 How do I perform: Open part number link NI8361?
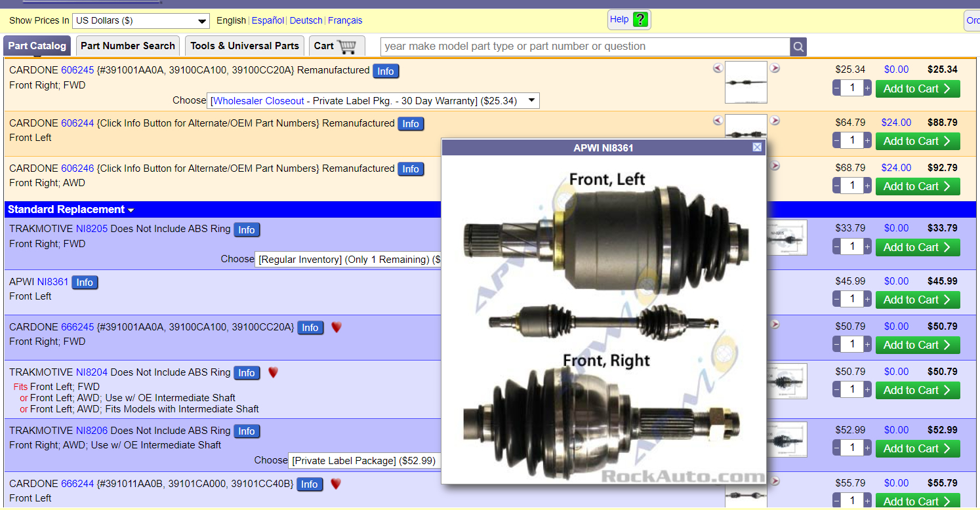pyautogui.click(x=52, y=281)
